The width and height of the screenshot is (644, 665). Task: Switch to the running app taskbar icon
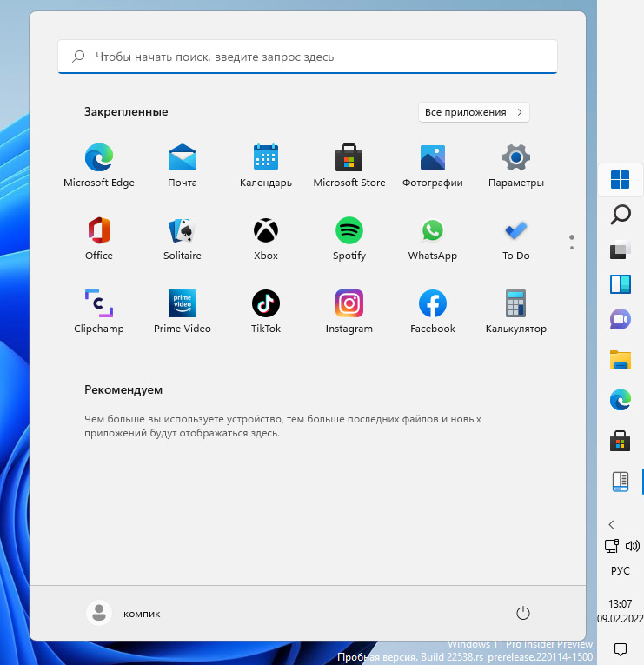click(x=621, y=482)
